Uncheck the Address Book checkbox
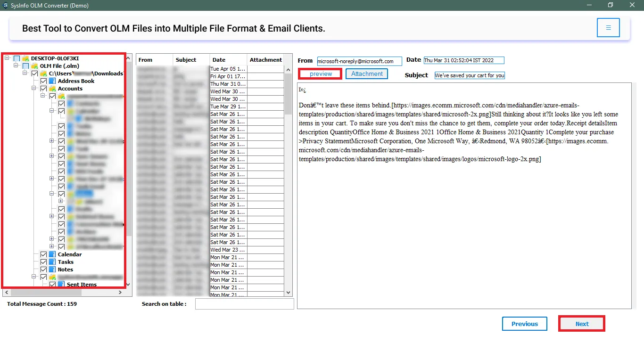Viewport: 644px width, 343px height. [x=44, y=81]
